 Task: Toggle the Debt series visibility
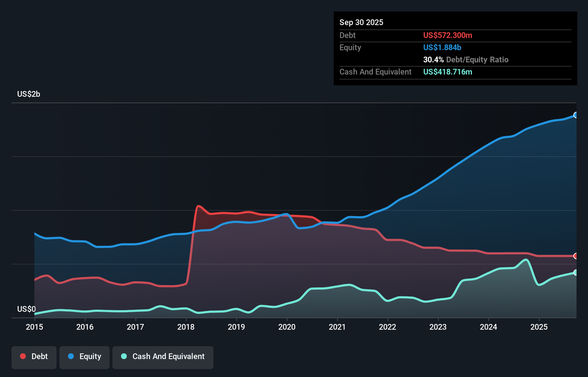coord(34,357)
